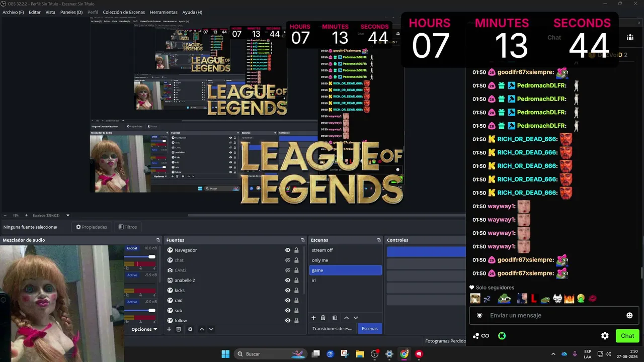Hide the raid source
Screen dimensions: 644x362
click(x=288, y=301)
